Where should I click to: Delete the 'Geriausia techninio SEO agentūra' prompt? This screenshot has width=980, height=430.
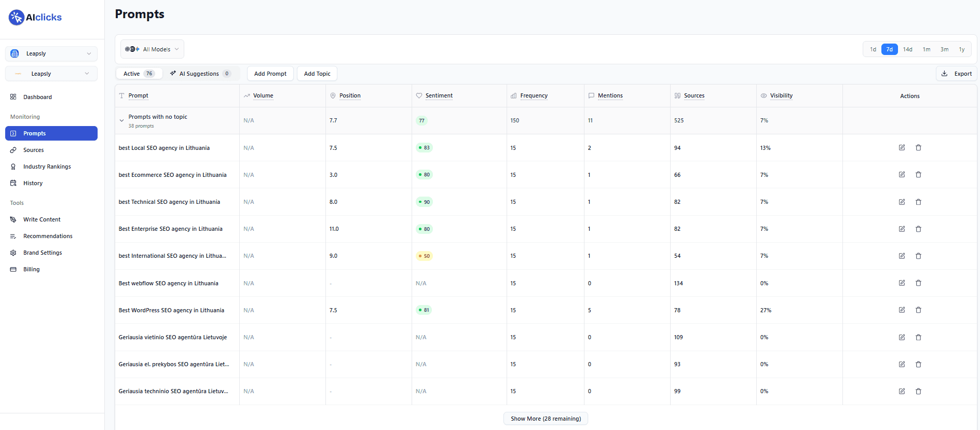[918, 391]
